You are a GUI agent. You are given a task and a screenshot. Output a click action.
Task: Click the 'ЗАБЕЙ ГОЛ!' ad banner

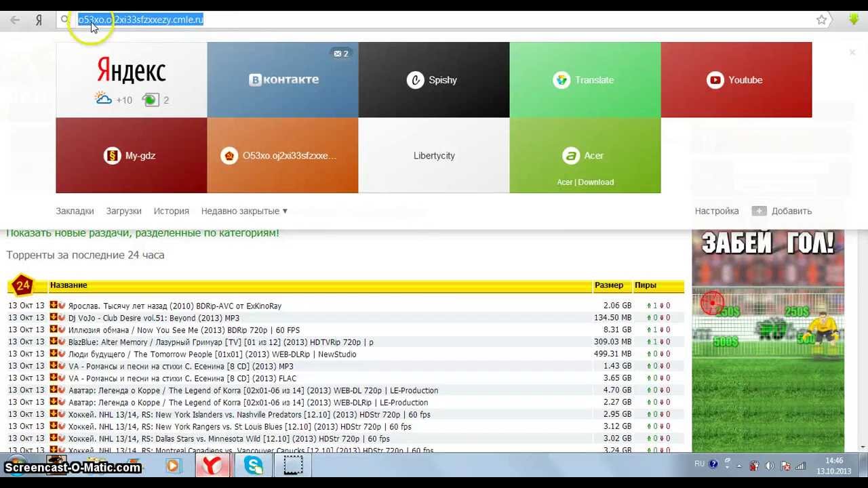tap(768, 341)
